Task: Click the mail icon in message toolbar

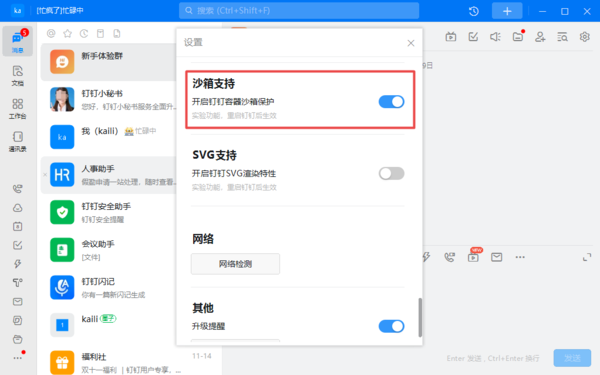Action: click(x=497, y=257)
